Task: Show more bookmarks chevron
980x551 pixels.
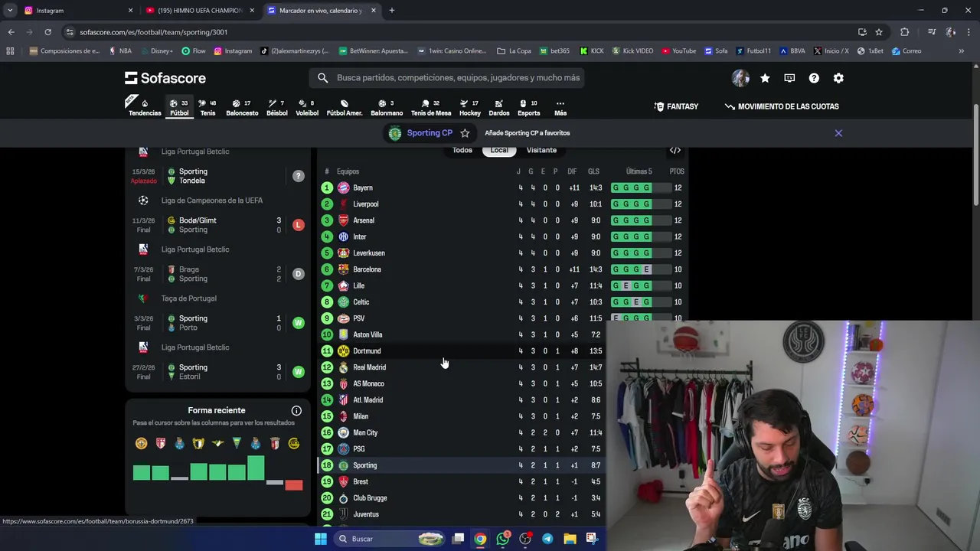Action: (x=961, y=51)
